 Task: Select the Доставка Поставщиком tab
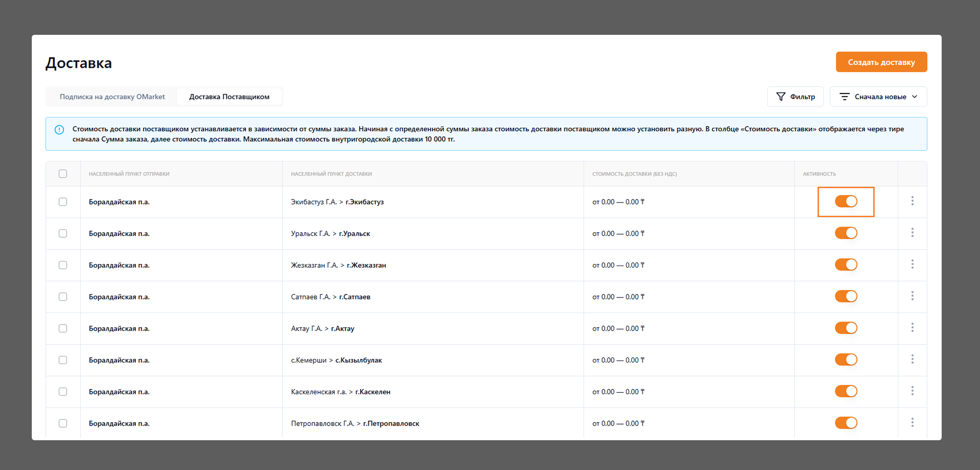[x=229, y=96]
